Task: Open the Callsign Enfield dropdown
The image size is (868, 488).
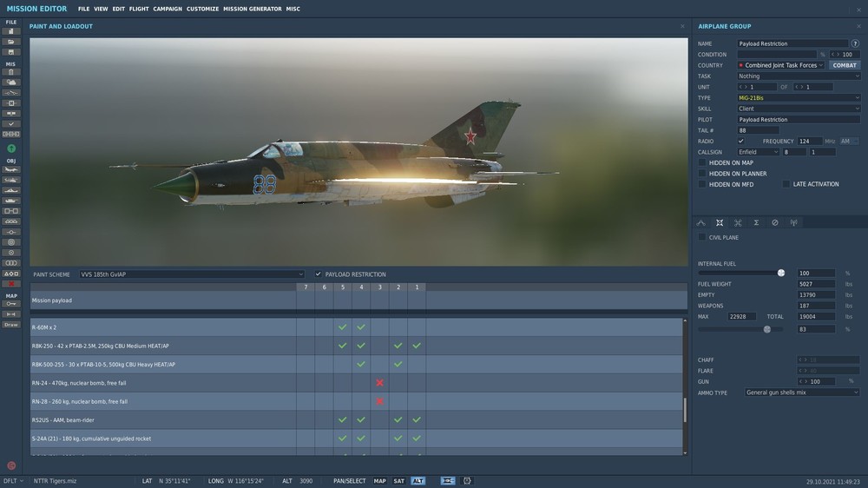Action: pyautogui.click(x=758, y=152)
